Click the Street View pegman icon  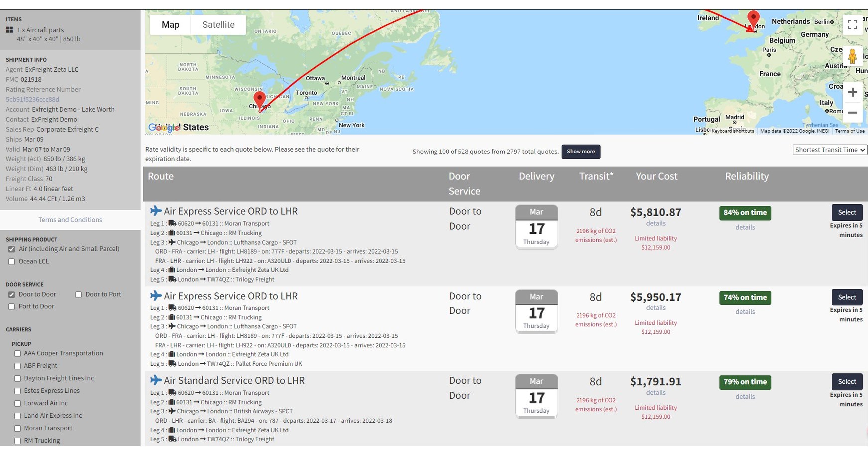852,56
